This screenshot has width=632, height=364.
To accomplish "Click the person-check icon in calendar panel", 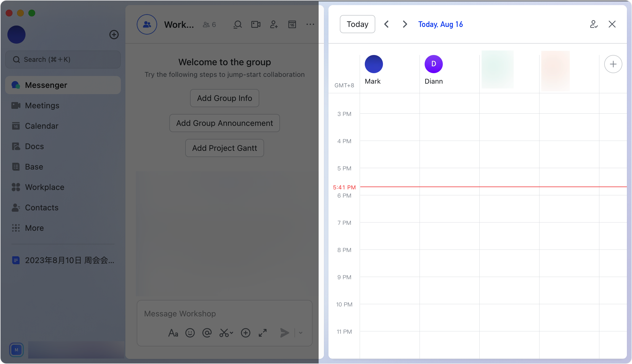I will [x=594, y=24].
